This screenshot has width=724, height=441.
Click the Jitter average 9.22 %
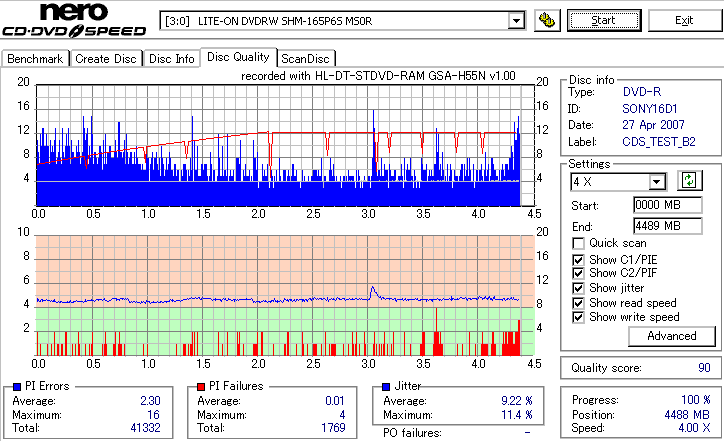(x=517, y=401)
